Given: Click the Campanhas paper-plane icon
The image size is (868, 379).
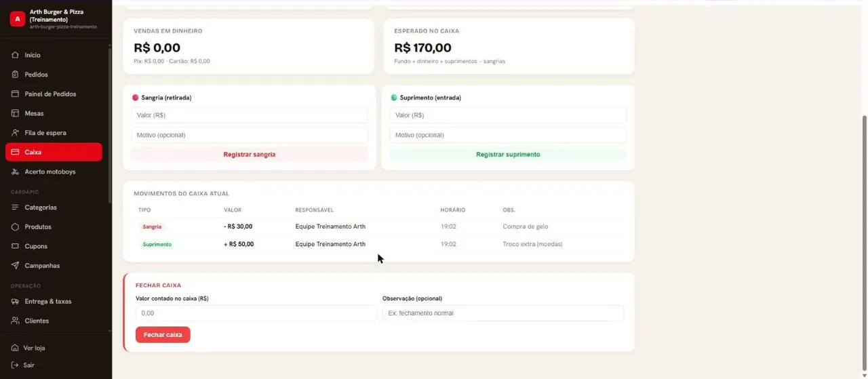Looking at the screenshot, I should (x=15, y=266).
